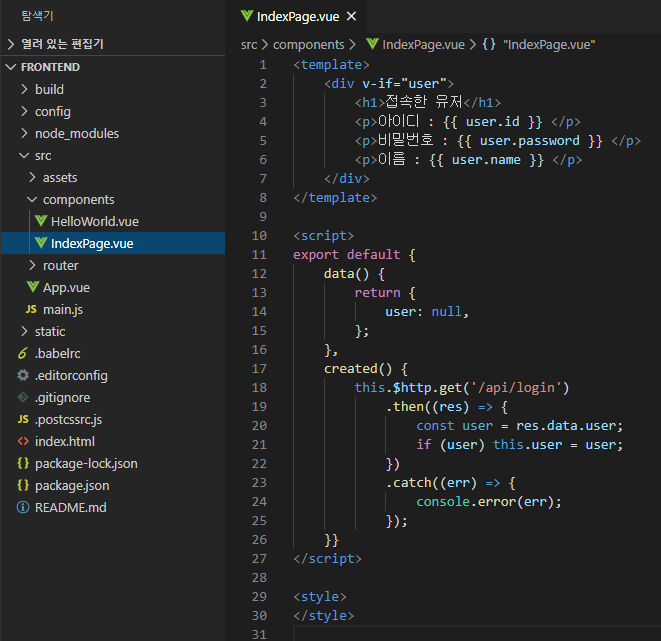The width and height of the screenshot is (661, 641).
Task: Click the Babel icon beside .babelrc
Action: tap(23, 353)
